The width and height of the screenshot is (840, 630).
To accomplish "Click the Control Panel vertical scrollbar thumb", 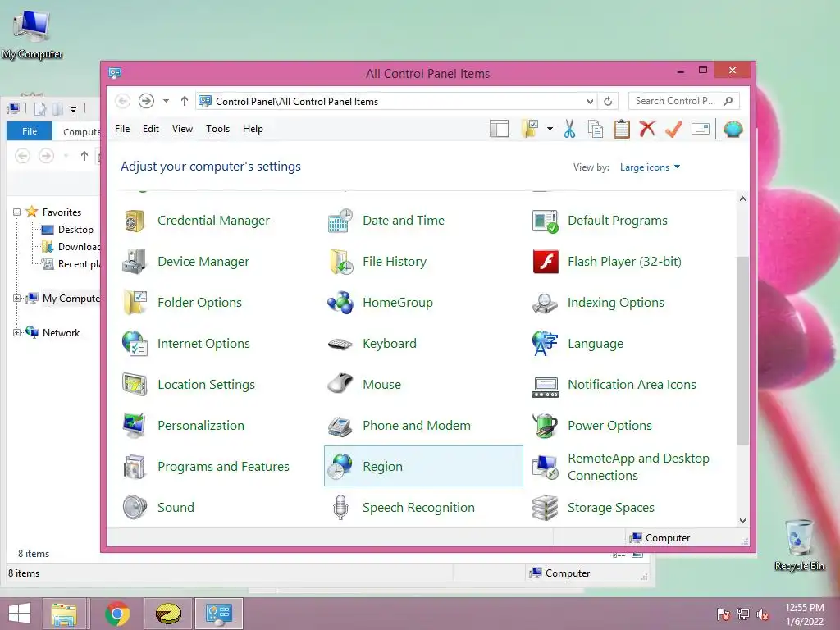I will [742, 350].
